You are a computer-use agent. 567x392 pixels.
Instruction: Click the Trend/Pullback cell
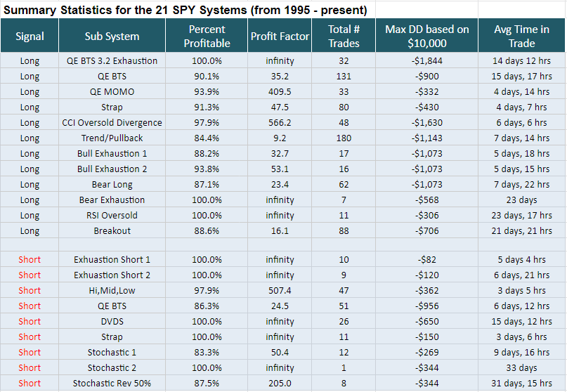[112, 138]
